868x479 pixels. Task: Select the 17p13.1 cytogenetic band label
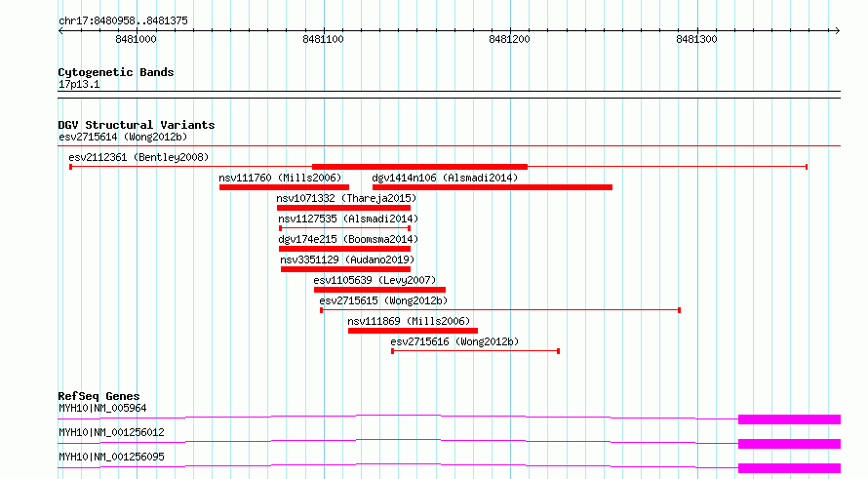(79, 84)
